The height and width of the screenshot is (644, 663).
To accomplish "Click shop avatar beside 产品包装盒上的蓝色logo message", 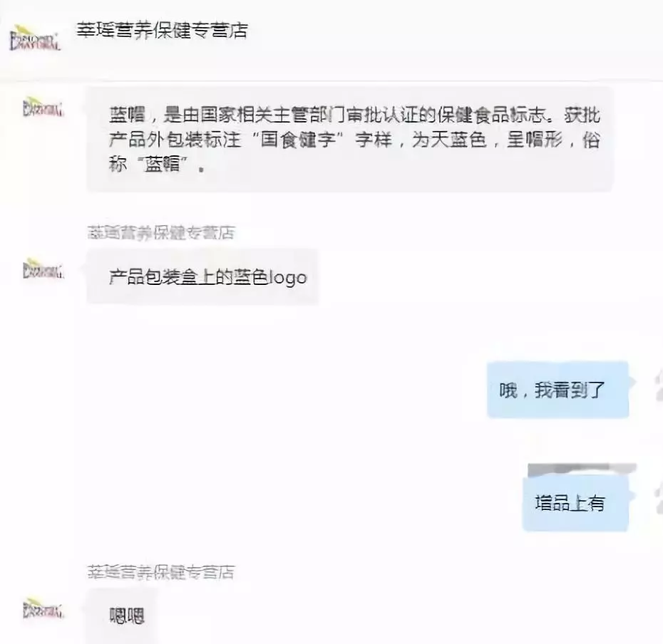I will (x=42, y=269).
